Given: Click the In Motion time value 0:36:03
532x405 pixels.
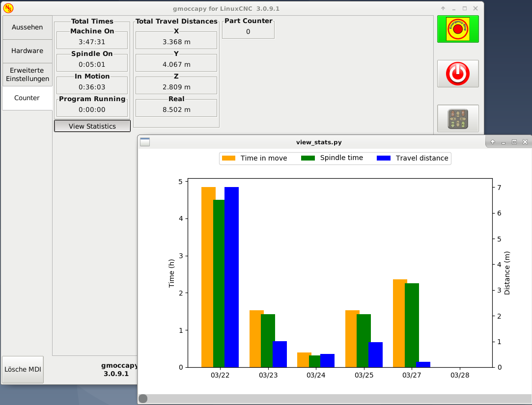Looking at the screenshot, I should pos(92,87).
